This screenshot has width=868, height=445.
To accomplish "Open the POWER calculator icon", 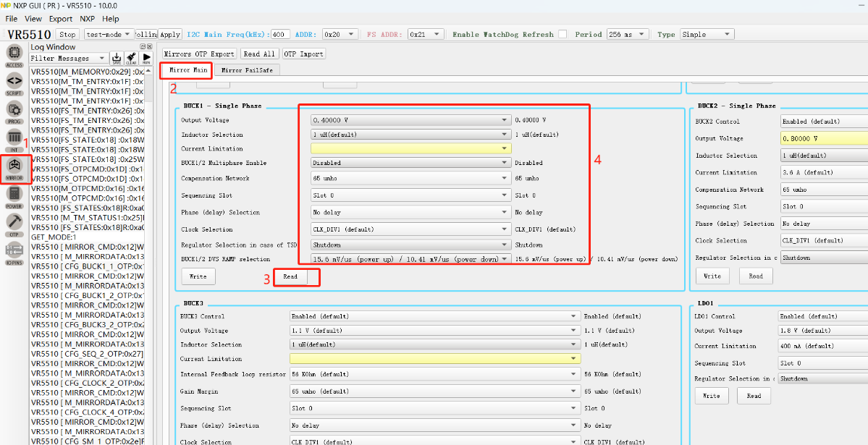I will click(x=14, y=195).
